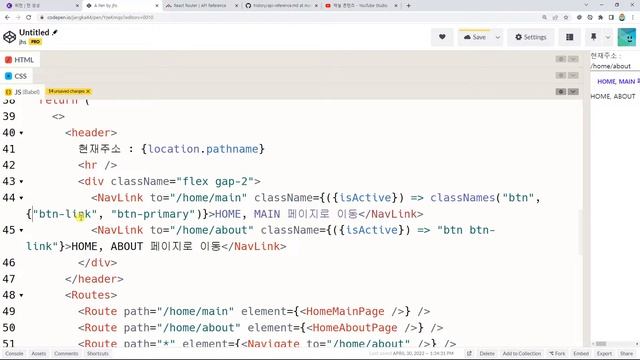Open the Chrome three-dot menu
Image resolution: width=640 pixels, height=360 pixels.
(633, 18)
